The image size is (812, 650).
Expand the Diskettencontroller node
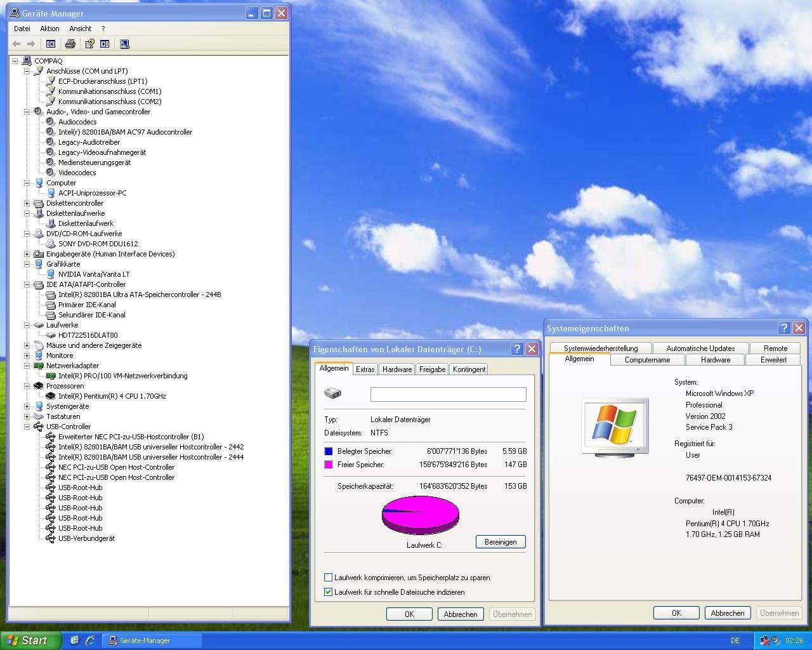pos(27,203)
